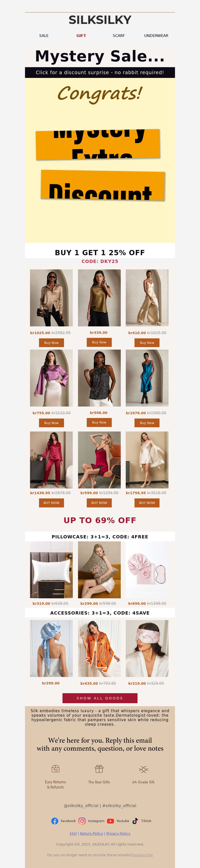Open the TikTok icon link

135,821
